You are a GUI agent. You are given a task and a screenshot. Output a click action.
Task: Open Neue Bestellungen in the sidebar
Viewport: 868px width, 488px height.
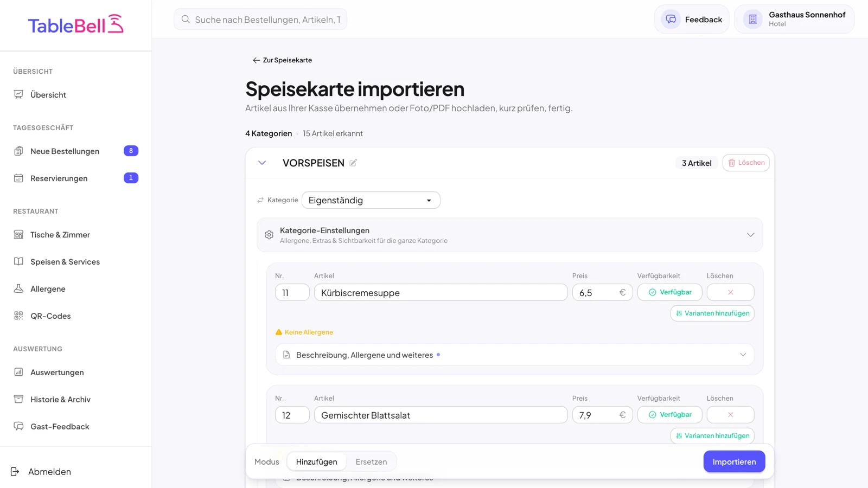tap(76, 151)
